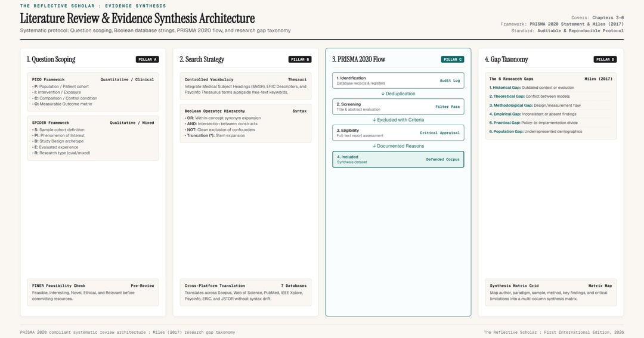Select the 'SPIDER Framework' card title

click(x=51, y=123)
